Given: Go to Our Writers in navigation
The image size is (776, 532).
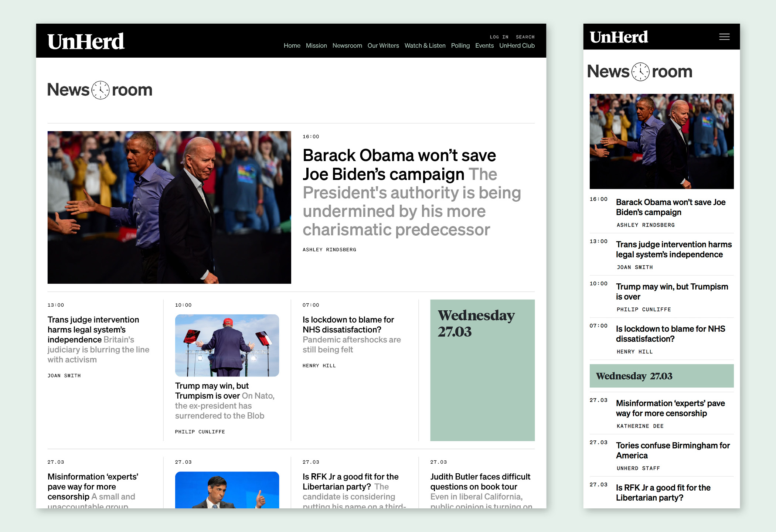Looking at the screenshot, I should click(383, 45).
